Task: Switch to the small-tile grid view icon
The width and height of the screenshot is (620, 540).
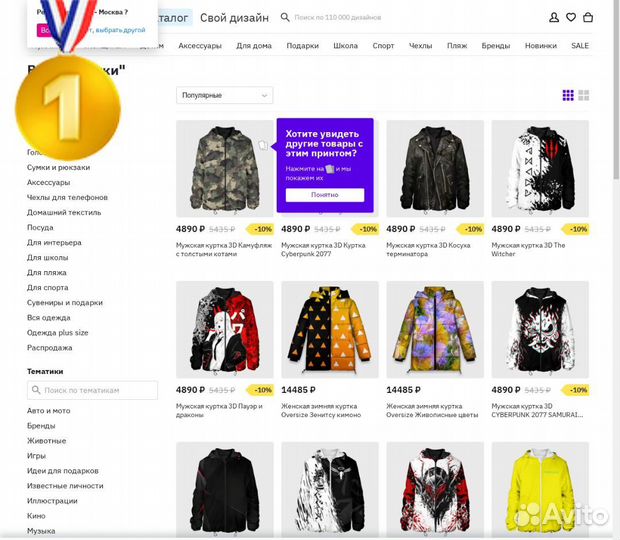Action: [568, 95]
